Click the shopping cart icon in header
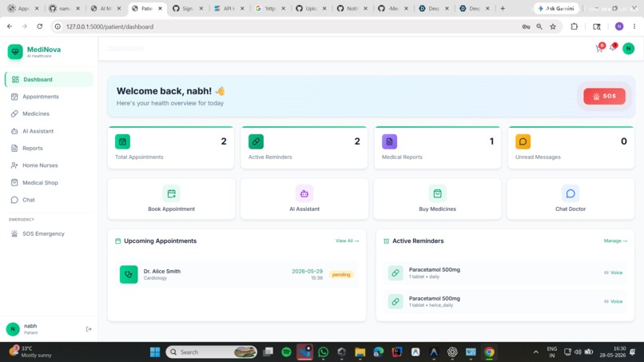Viewport: 644px width, 362px height. click(599, 49)
